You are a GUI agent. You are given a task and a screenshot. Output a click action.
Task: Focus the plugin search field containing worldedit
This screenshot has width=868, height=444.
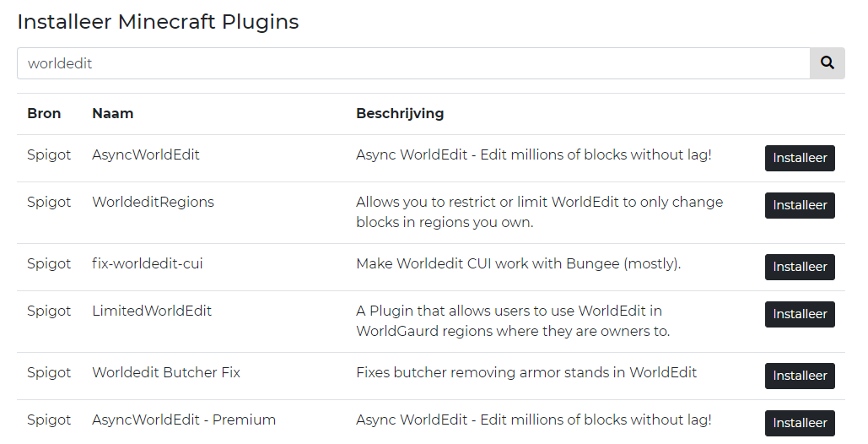(413, 63)
